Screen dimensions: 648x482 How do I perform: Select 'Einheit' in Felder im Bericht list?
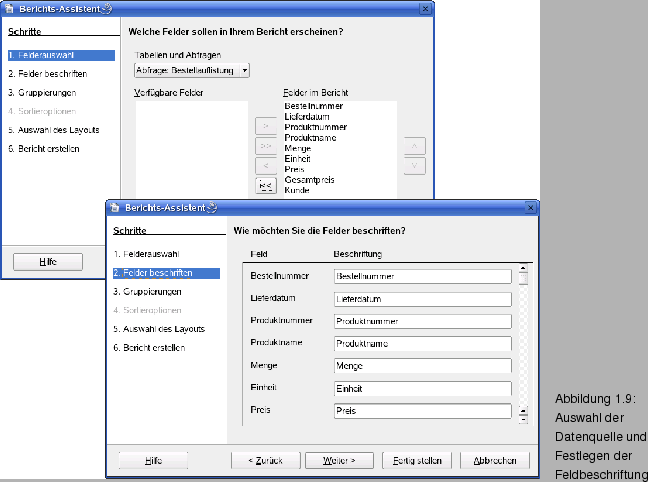click(297, 159)
